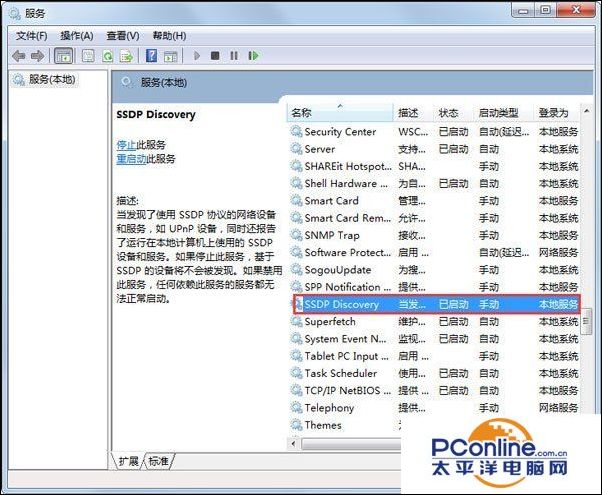This screenshot has height=495, width=602.
Task: Select the Software Protect... service row
Action: click(434, 252)
